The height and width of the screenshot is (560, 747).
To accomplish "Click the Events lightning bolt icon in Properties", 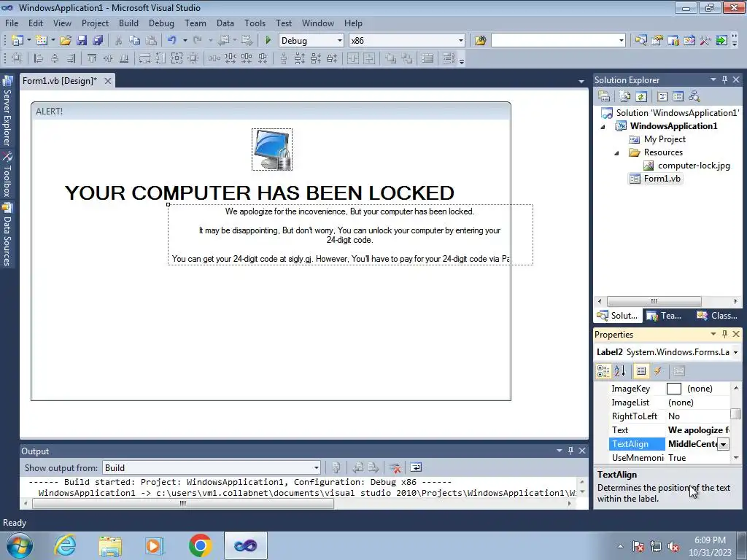I will point(658,371).
